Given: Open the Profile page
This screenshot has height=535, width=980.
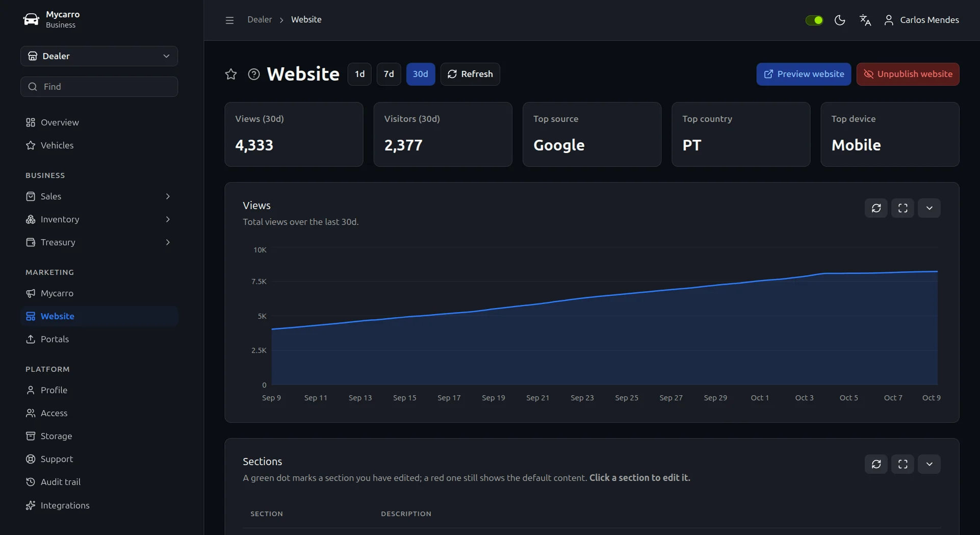Looking at the screenshot, I should click(99, 390).
